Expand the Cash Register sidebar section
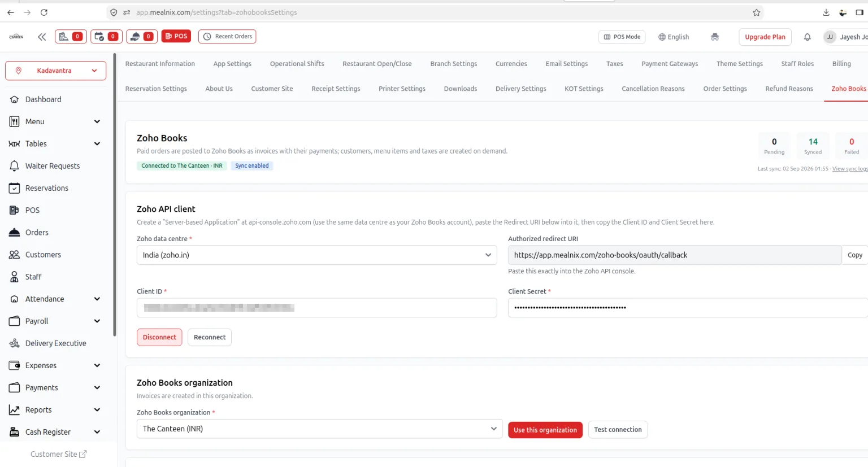Screen dimensions: 868x467 [x=55, y=432]
